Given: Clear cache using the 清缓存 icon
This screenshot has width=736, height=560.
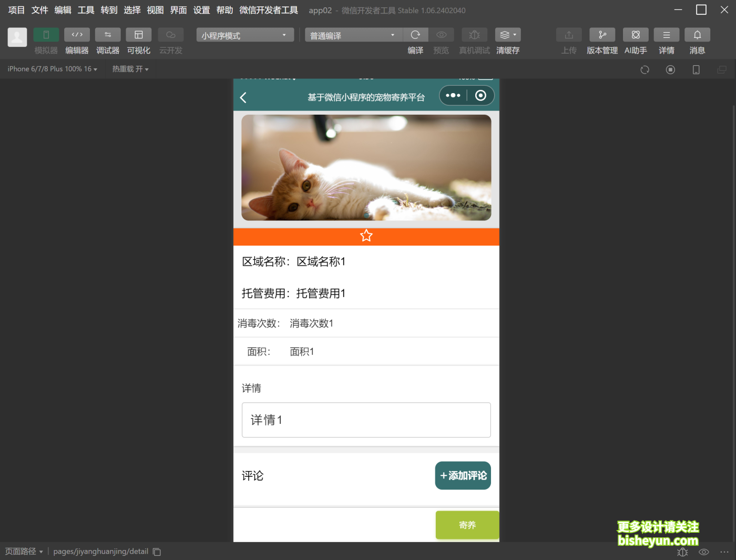Looking at the screenshot, I should (505, 34).
